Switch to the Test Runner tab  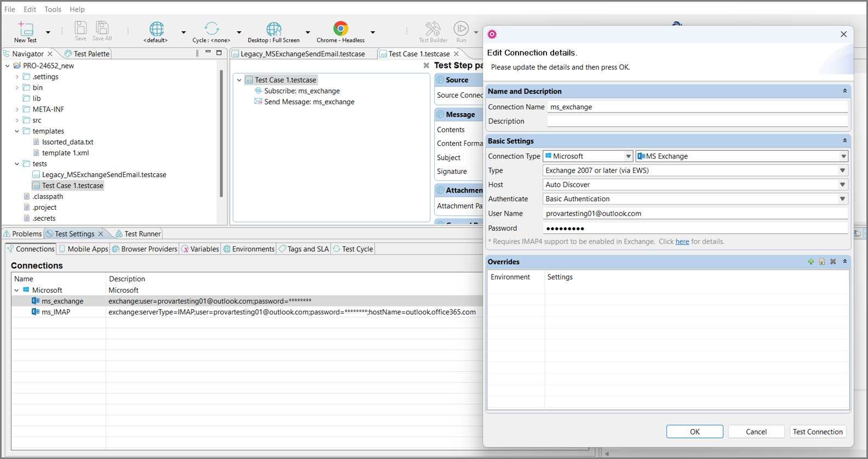[138, 234]
